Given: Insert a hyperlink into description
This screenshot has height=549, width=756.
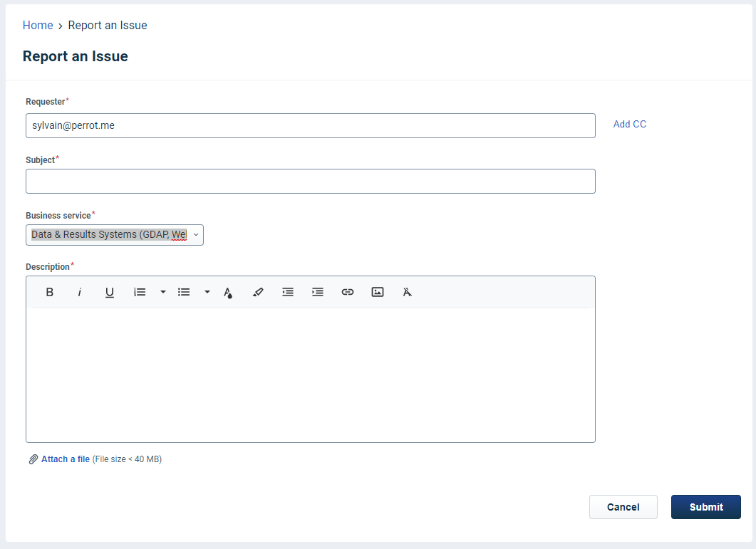Looking at the screenshot, I should [348, 292].
